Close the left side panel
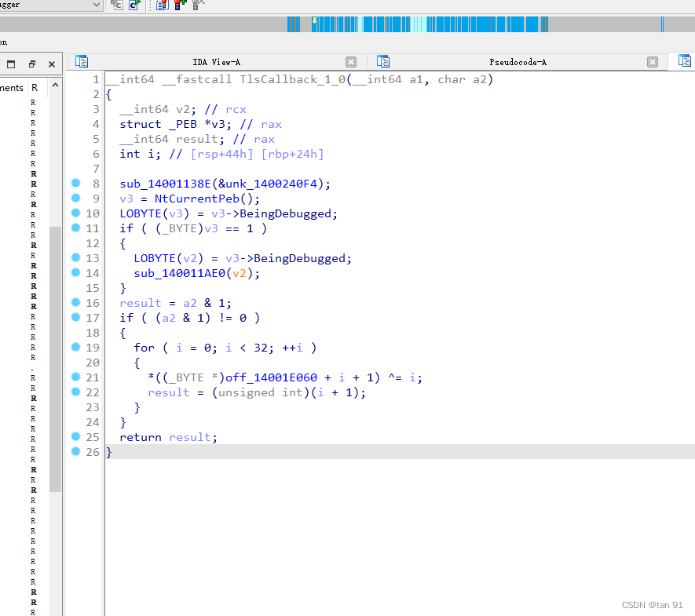Screen dimensions: 695x616 pyautogui.click(x=52, y=64)
